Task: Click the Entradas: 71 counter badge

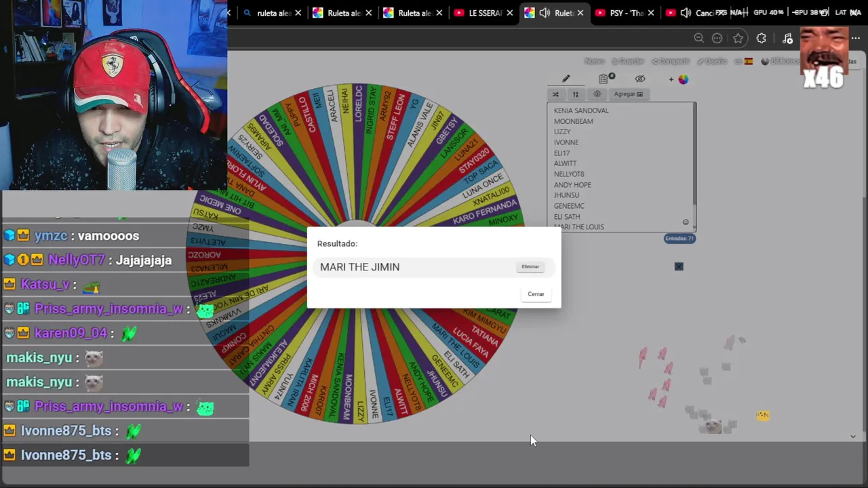Action: point(679,239)
